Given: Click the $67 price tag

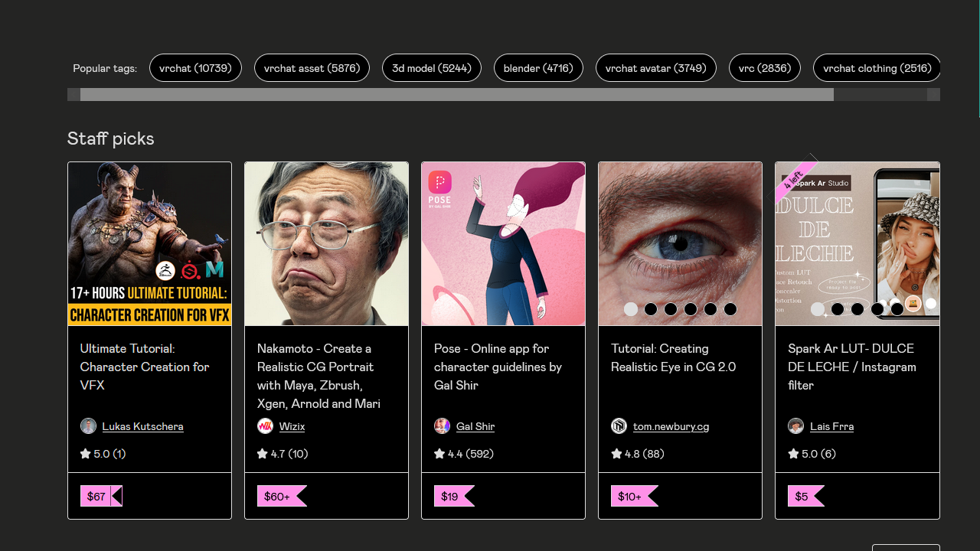Looking at the screenshot, I should click(x=96, y=497).
